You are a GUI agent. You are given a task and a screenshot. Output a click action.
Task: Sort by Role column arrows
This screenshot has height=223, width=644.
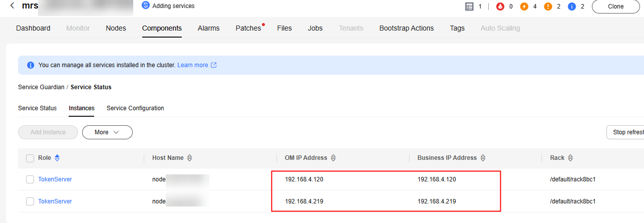[57, 158]
